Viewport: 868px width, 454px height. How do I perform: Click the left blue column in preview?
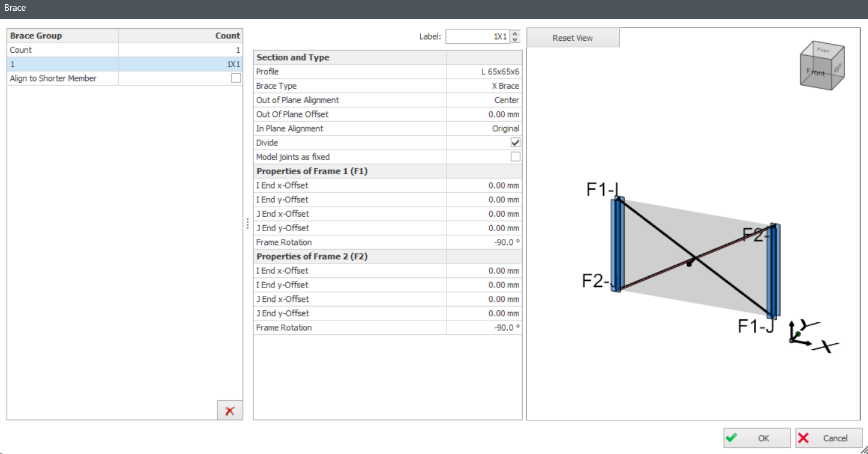coord(617,244)
